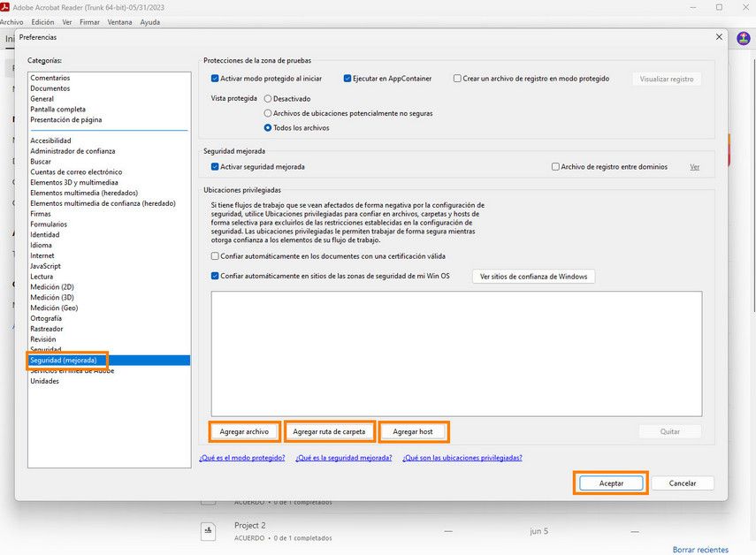Confirm with the Aceptar button

click(x=611, y=483)
